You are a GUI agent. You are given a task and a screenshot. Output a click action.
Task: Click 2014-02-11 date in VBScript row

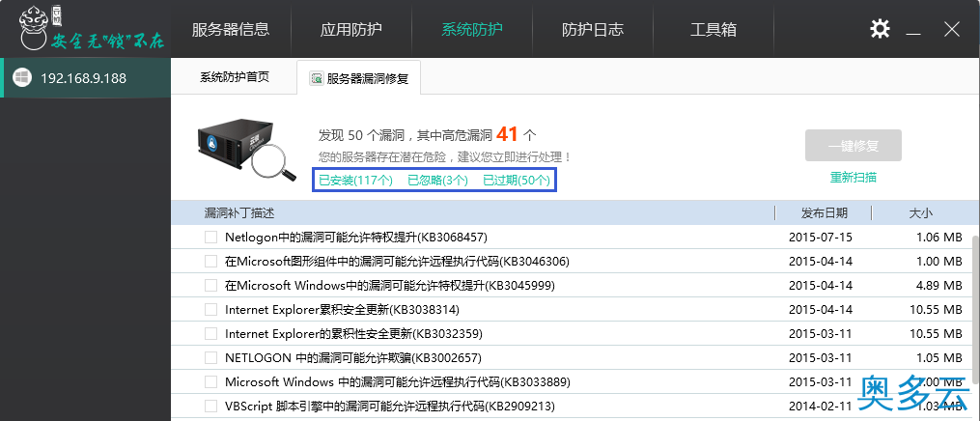[x=821, y=406]
